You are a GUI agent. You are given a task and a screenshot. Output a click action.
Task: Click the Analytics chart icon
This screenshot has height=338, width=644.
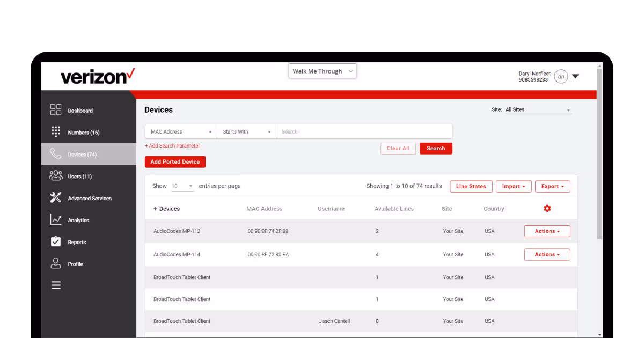[56, 219]
